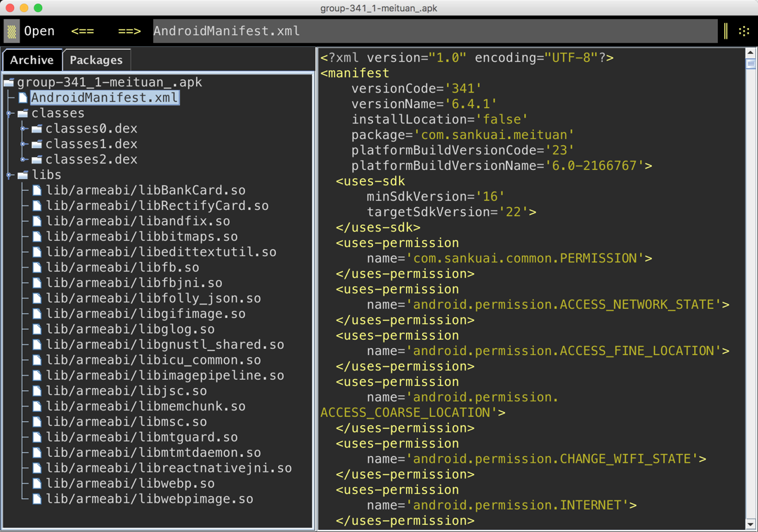
Task: Click the file icon for libgifimage.so
Action: coord(37,314)
